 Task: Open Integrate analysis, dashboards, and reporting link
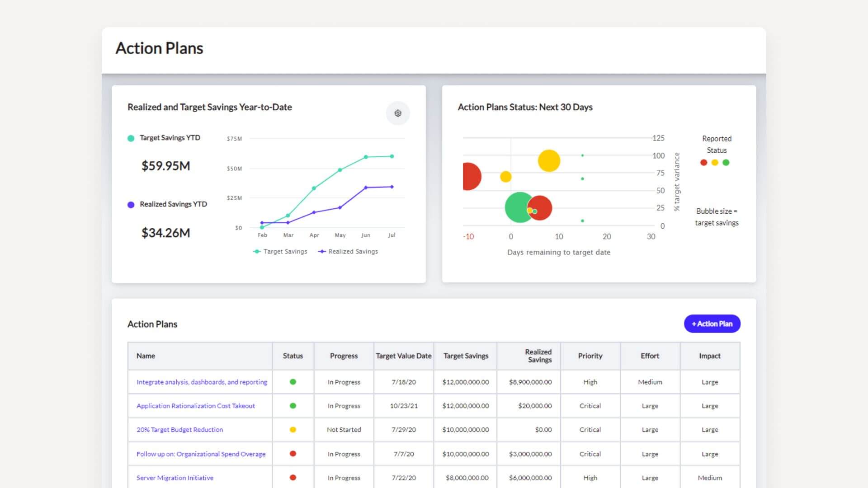pos(202,382)
